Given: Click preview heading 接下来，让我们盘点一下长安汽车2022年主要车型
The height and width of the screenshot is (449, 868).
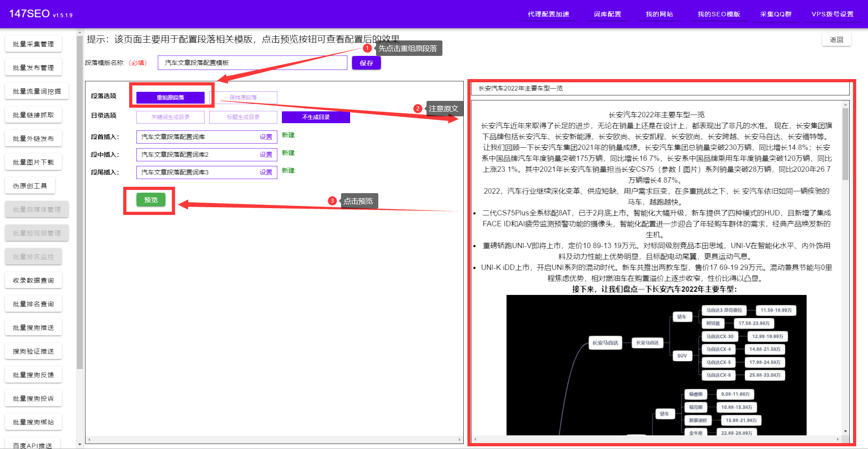Looking at the screenshot, I should point(655,289).
